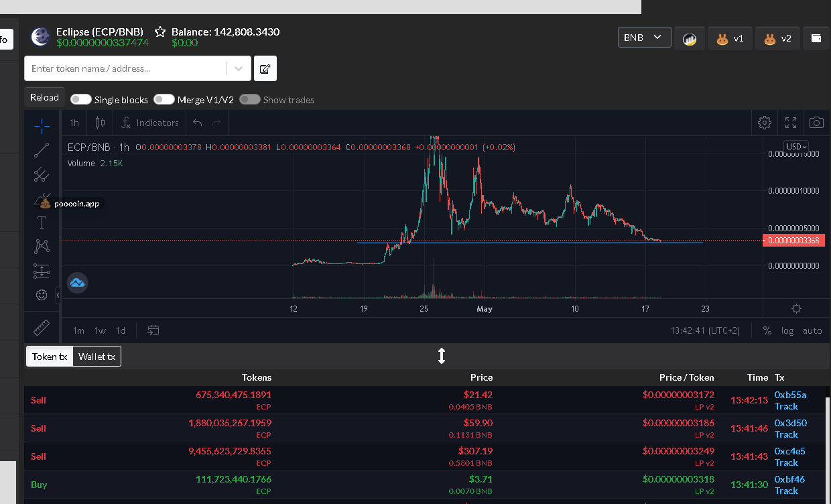This screenshot has height=504, width=831.
Task: Toggle the Single blocks switch
Action: pos(81,99)
